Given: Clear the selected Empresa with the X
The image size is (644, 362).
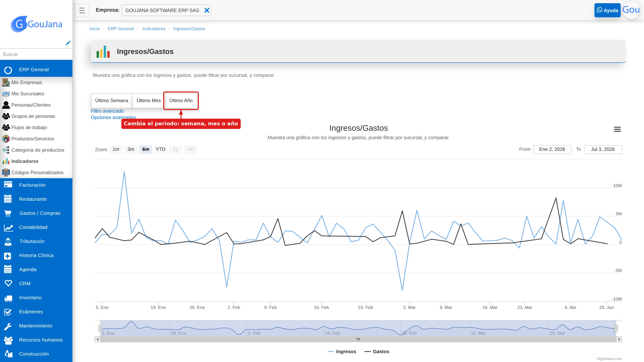Looking at the screenshot, I should (207, 10).
